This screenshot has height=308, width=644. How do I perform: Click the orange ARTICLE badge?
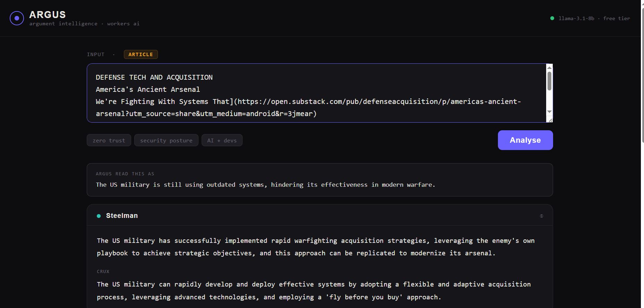141,54
